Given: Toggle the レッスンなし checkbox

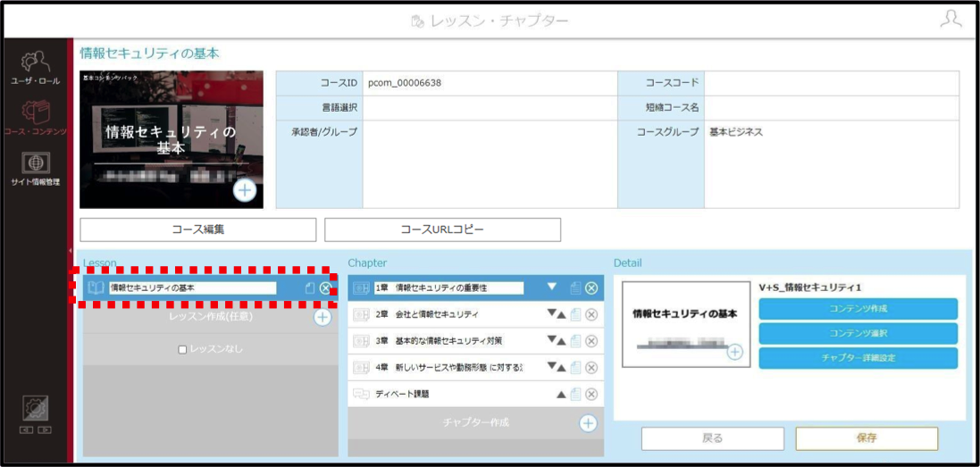Looking at the screenshot, I should [x=182, y=350].
